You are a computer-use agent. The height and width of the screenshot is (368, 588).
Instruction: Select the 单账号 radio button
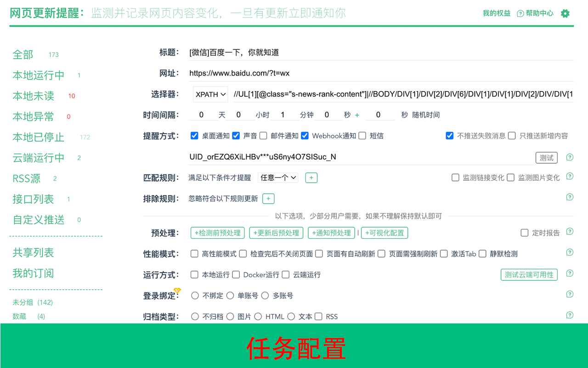[x=230, y=295]
